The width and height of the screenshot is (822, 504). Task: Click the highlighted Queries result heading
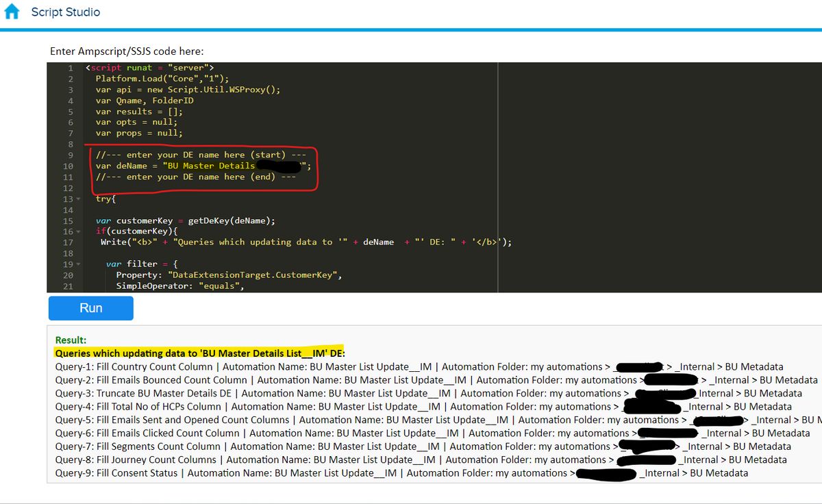click(200, 353)
